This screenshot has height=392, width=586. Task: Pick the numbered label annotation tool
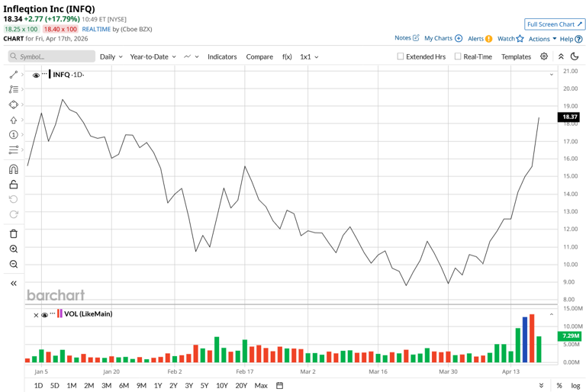(x=14, y=134)
